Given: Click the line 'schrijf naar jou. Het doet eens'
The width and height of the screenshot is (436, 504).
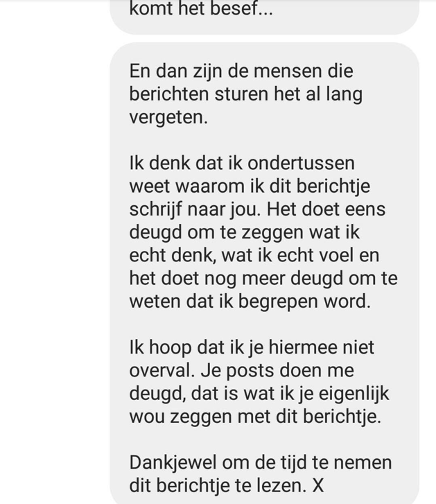Looking at the screenshot, I should coord(257,209).
